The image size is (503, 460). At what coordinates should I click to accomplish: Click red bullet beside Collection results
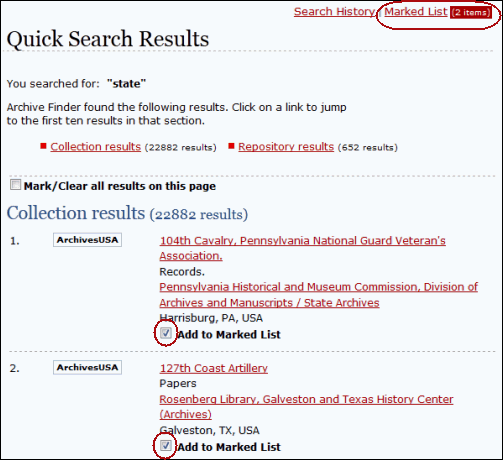pyautogui.click(x=43, y=146)
